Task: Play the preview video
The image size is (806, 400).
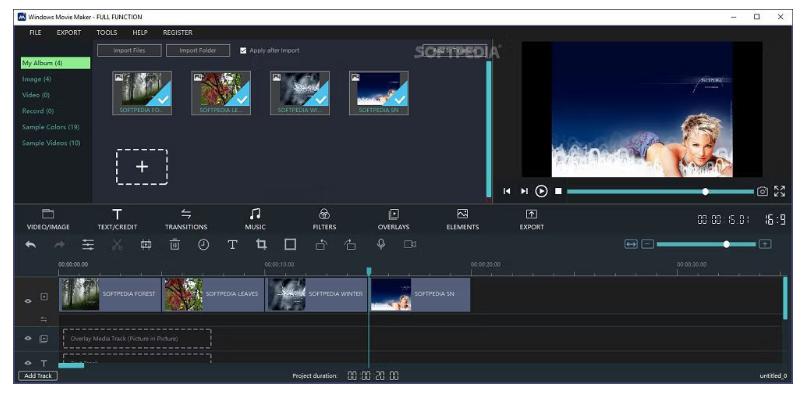Action: pos(541,191)
